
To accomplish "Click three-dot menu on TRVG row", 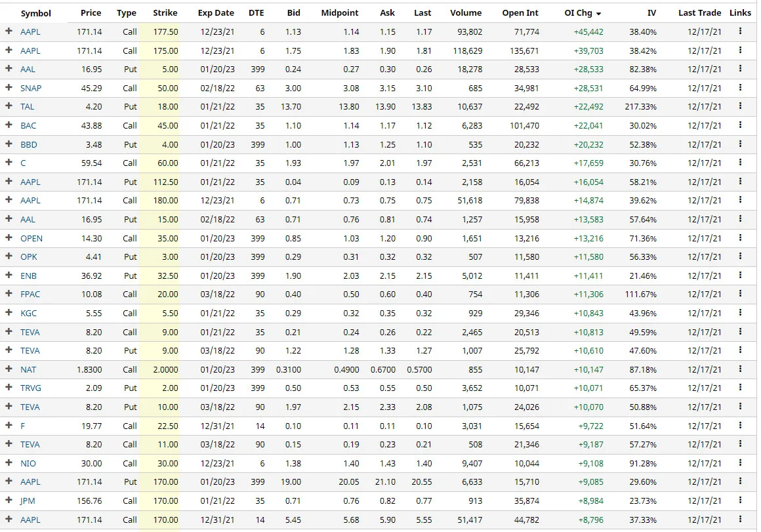I will [740, 387].
